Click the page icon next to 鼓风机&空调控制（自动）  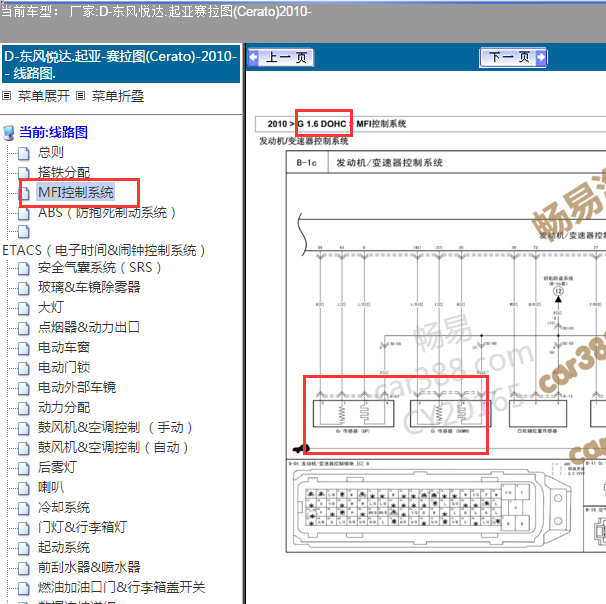click(x=24, y=449)
